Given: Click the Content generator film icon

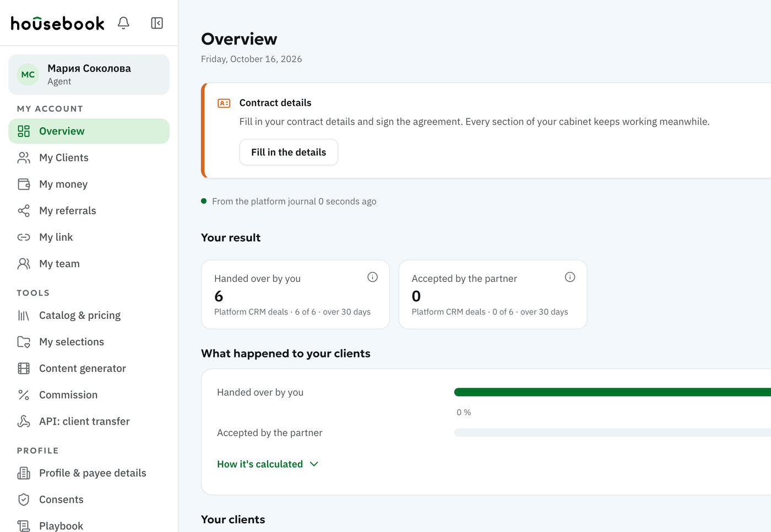Looking at the screenshot, I should point(24,368).
